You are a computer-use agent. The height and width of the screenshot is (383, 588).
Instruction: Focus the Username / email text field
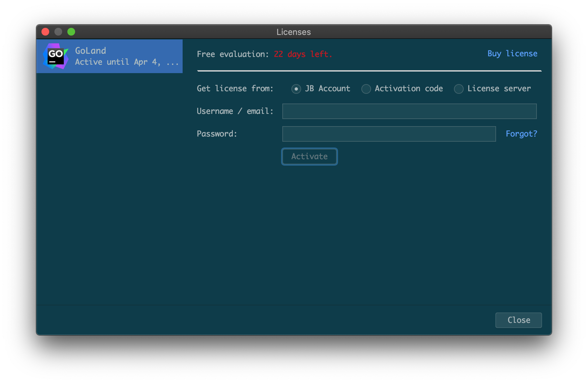(409, 111)
